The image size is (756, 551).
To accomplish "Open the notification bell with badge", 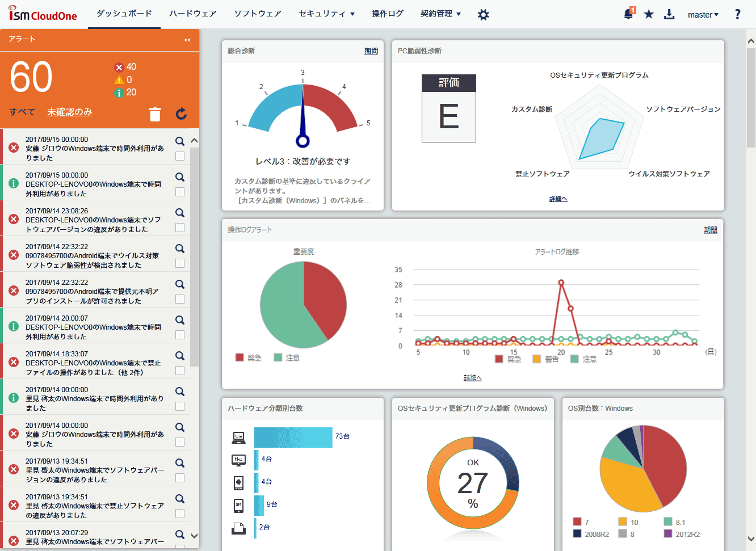I will pyautogui.click(x=629, y=14).
